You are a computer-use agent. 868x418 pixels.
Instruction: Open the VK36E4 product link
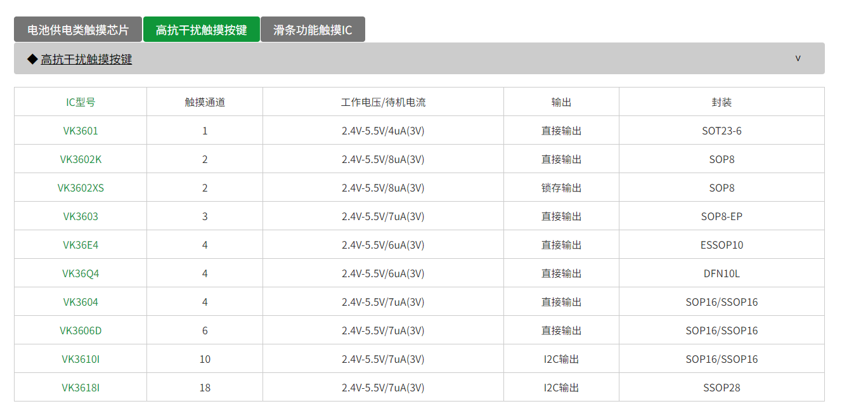coord(81,245)
